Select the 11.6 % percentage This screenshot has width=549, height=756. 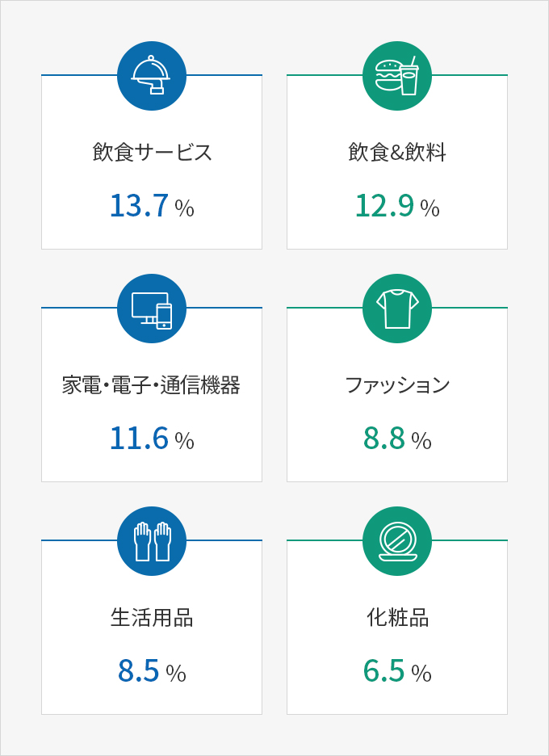click(152, 439)
